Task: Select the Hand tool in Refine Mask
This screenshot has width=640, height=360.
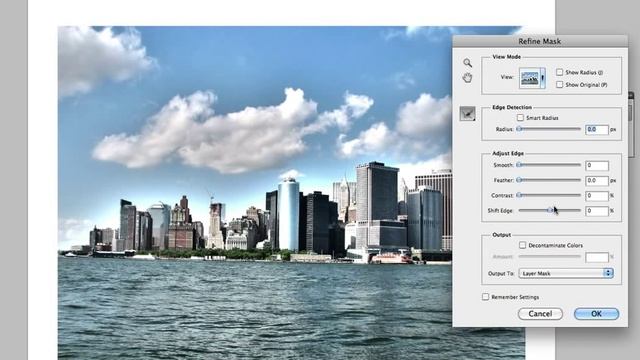Action: [467, 78]
